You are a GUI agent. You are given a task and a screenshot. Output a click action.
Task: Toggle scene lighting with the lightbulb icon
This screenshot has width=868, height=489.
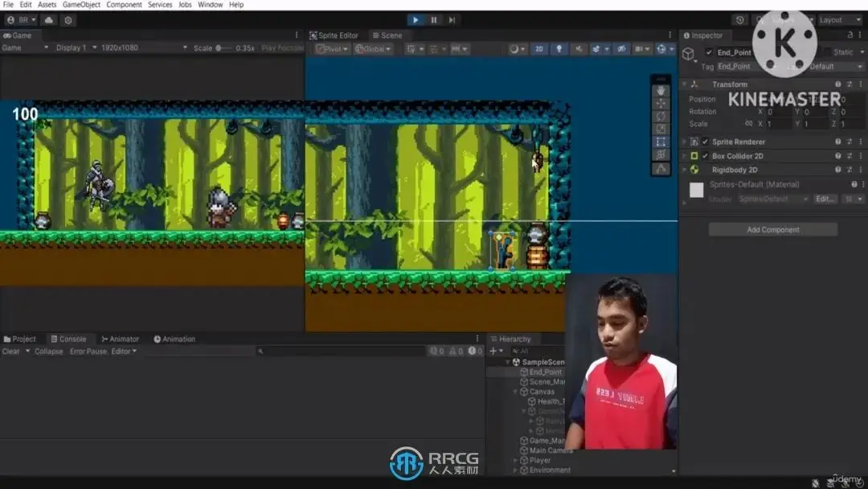pos(559,49)
